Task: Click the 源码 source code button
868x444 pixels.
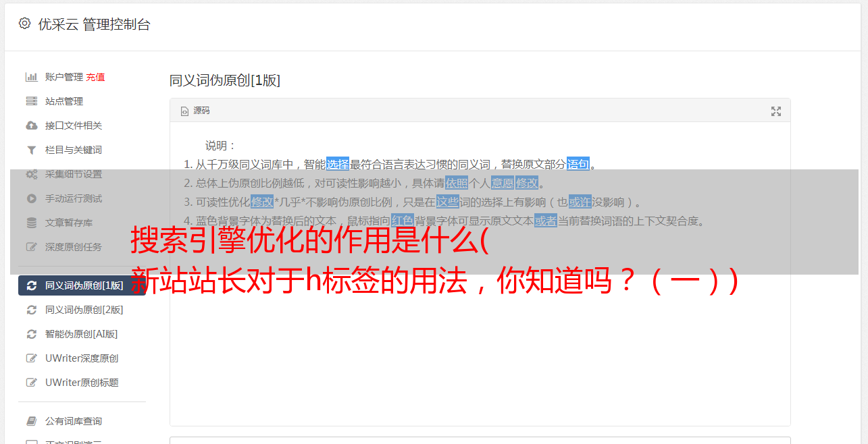Action: (195, 111)
